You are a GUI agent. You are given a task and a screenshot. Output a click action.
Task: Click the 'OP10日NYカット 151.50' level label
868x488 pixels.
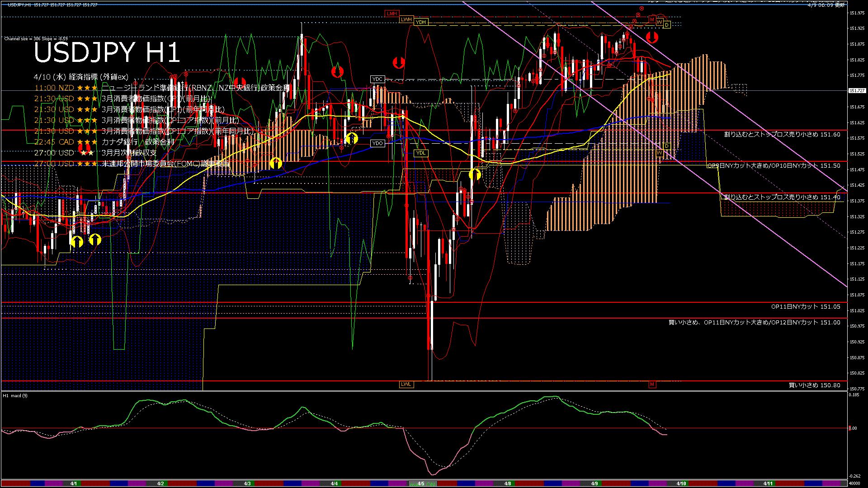tap(806, 165)
